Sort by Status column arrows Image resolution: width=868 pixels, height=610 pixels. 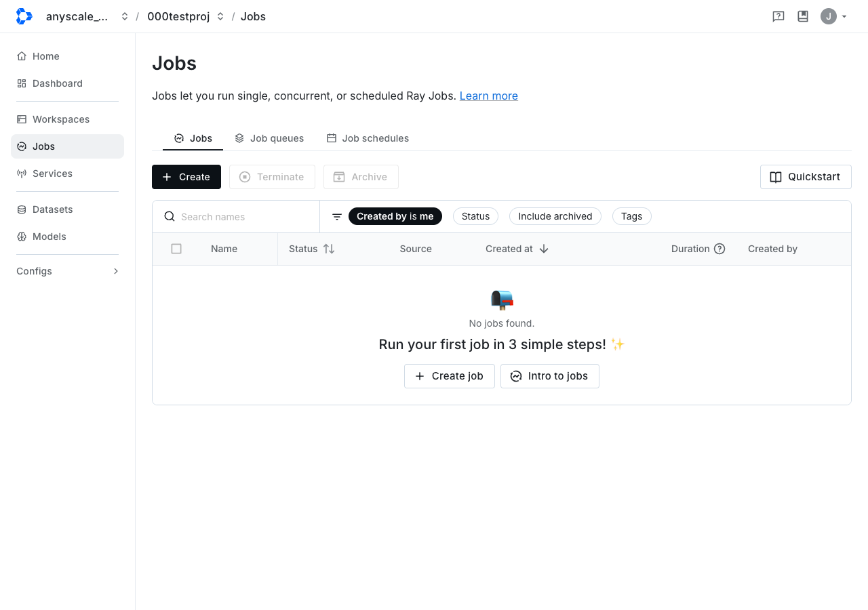(329, 249)
